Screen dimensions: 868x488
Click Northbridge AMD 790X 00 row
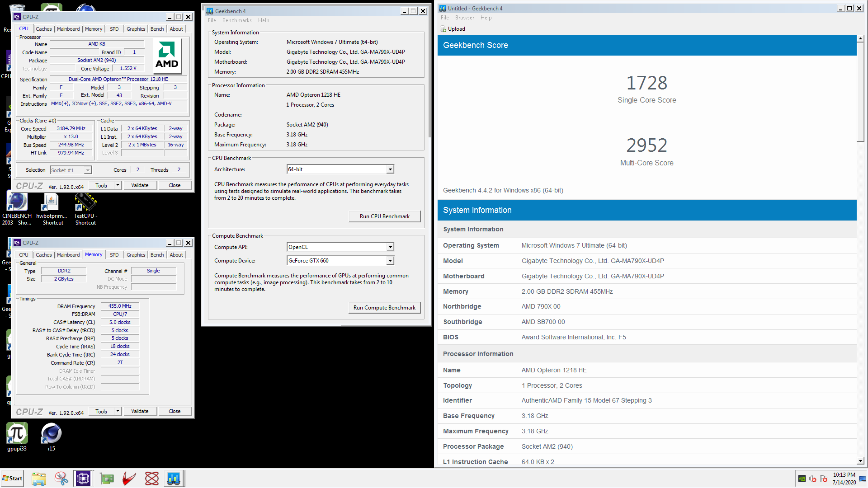click(x=647, y=306)
